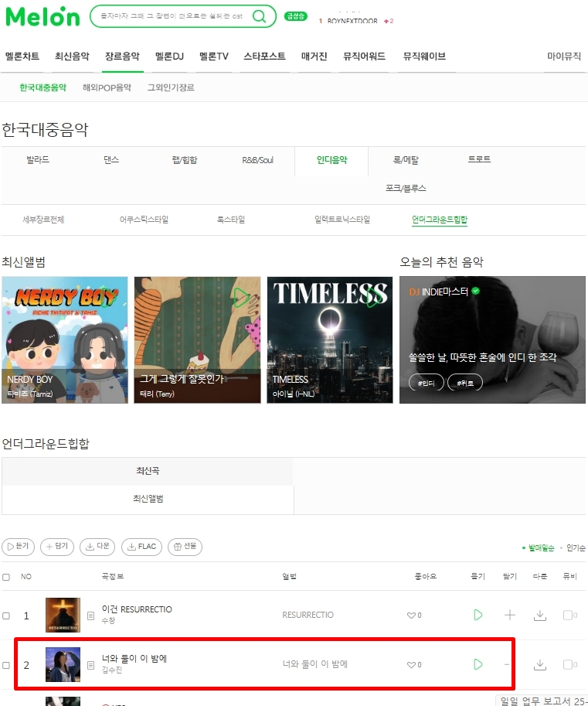Open the 장르음악 menu
The height and width of the screenshot is (706, 588).
pyautogui.click(x=122, y=56)
